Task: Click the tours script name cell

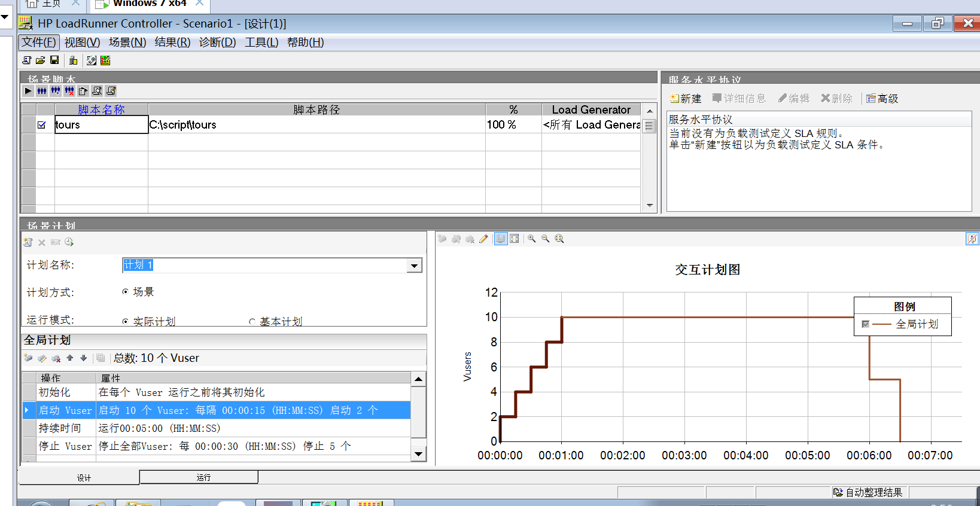Action: (101, 124)
